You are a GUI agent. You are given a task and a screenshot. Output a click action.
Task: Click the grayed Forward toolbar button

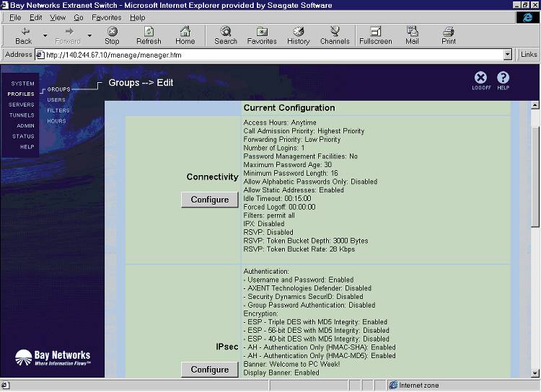(68, 35)
